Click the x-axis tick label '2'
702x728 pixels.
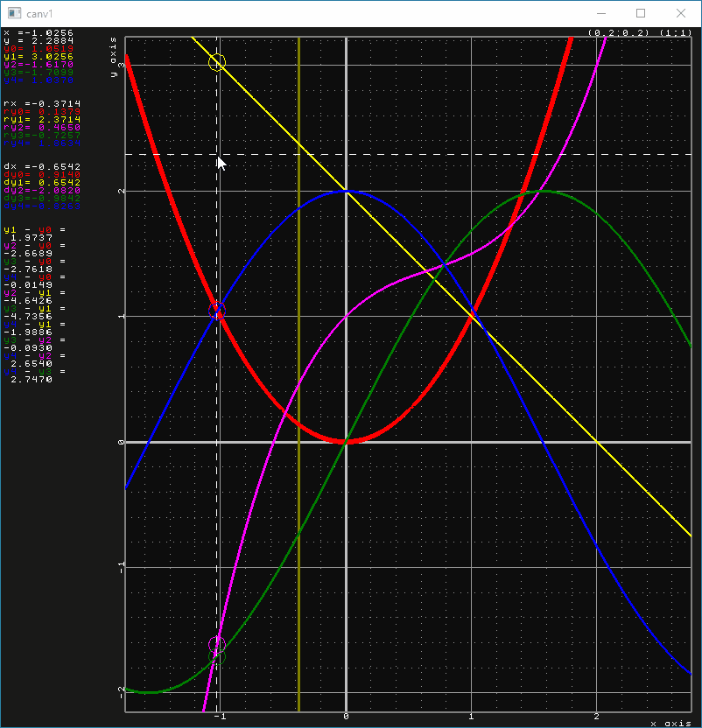coord(597,717)
